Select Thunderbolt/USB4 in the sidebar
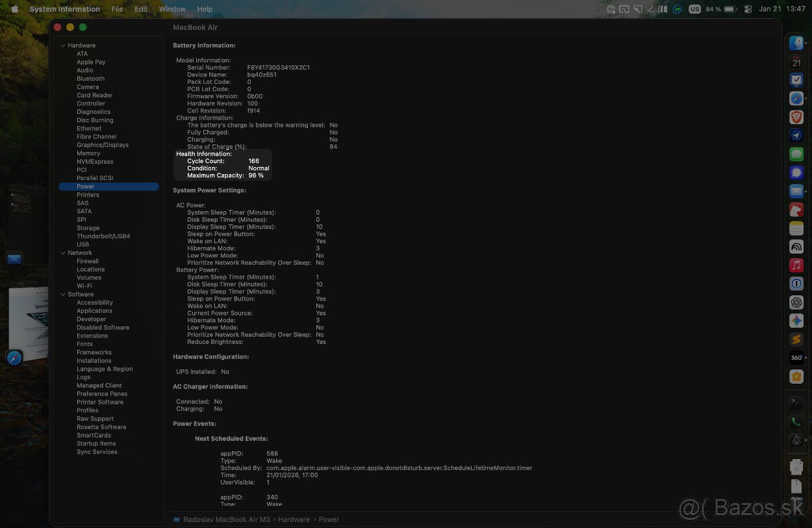This screenshot has width=812, height=528. [103, 236]
